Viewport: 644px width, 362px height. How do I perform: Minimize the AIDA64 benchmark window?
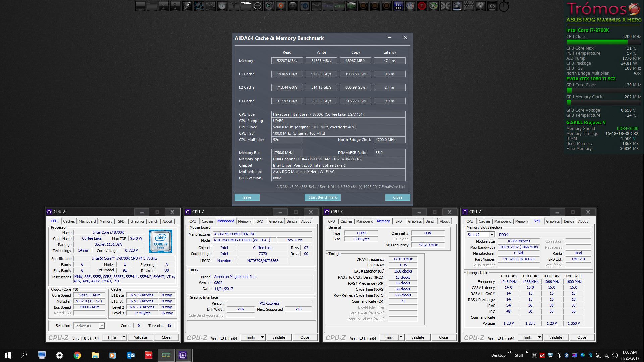(390, 38)
